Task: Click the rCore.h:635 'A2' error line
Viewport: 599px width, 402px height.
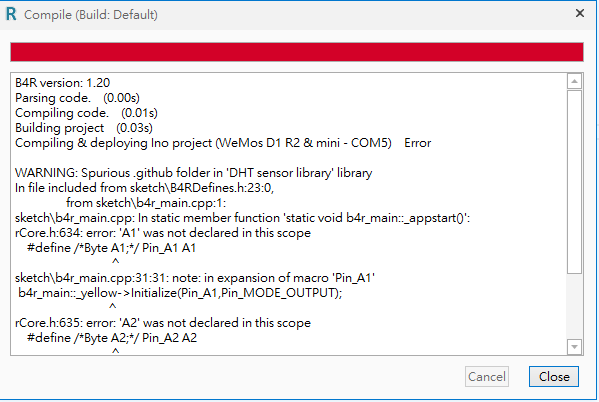Action: [163, 323]
